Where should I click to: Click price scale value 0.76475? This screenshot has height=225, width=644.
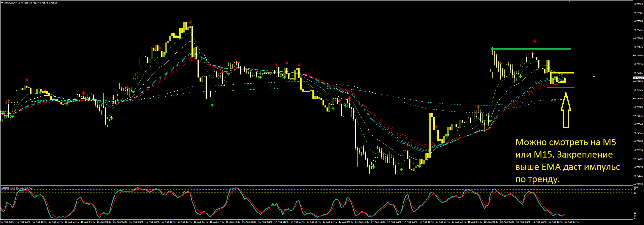tap(638, 133)
